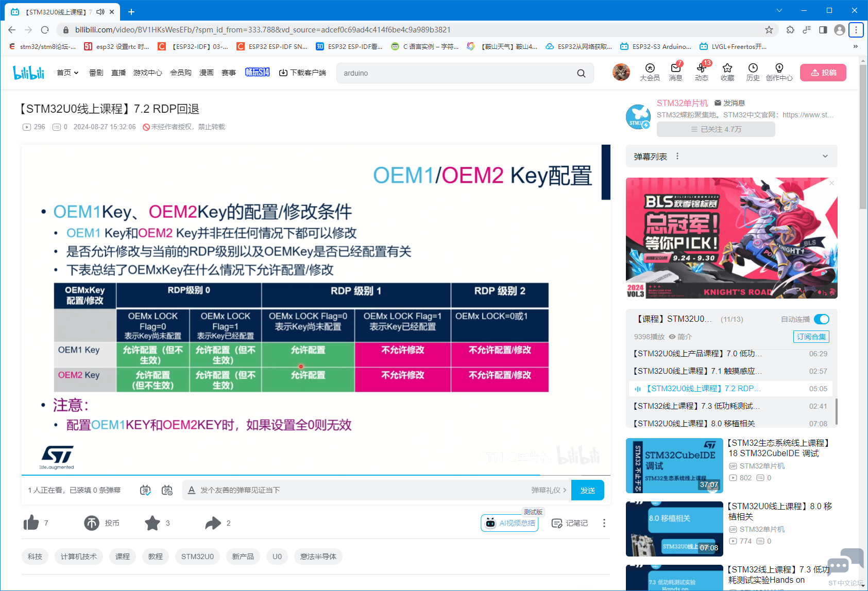Viewport: 868px width, 591px height.
Task: Toggle the 自动连播 autoplay switch
Action: [x=822, y=319]
